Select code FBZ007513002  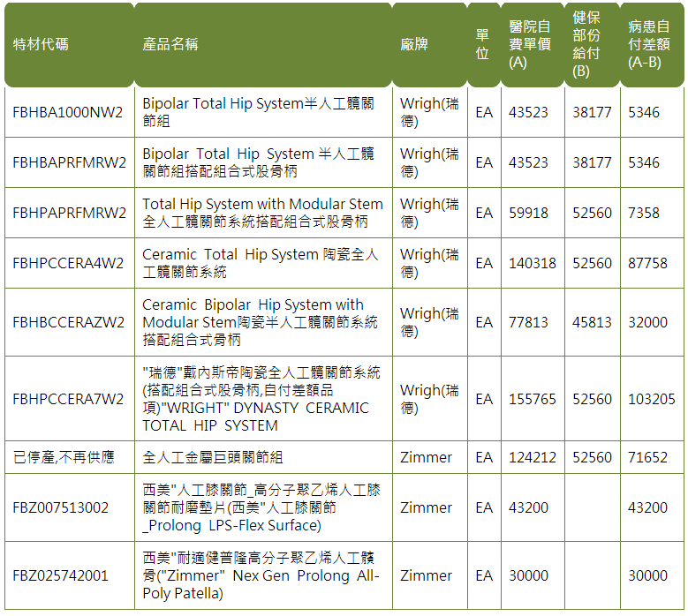click(x=61, y=507)
